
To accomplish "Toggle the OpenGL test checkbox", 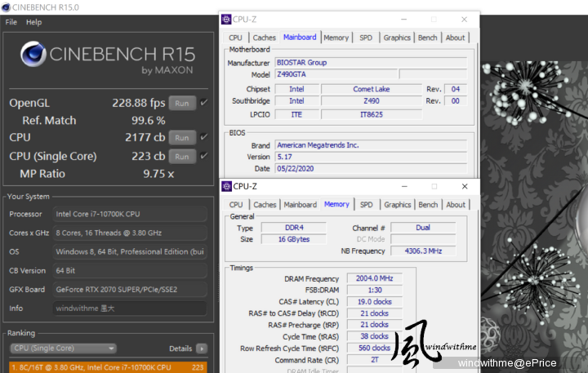I will tap(203, 102).
